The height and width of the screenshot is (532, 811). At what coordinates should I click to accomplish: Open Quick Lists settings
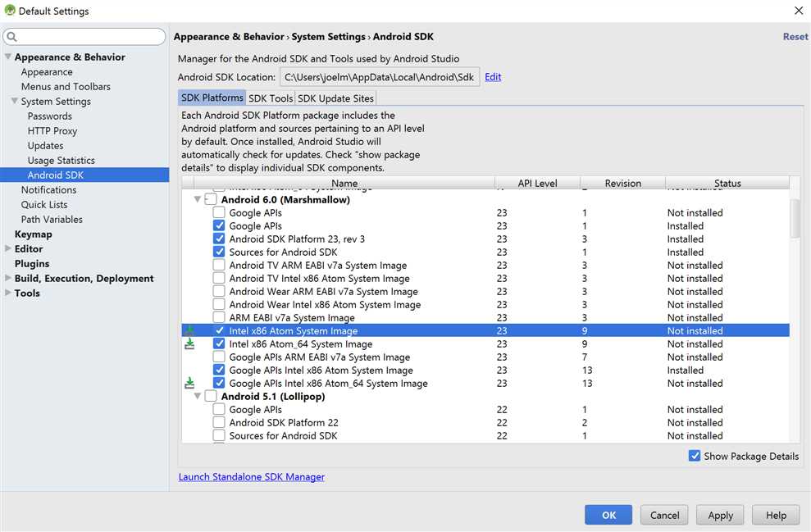44,204
